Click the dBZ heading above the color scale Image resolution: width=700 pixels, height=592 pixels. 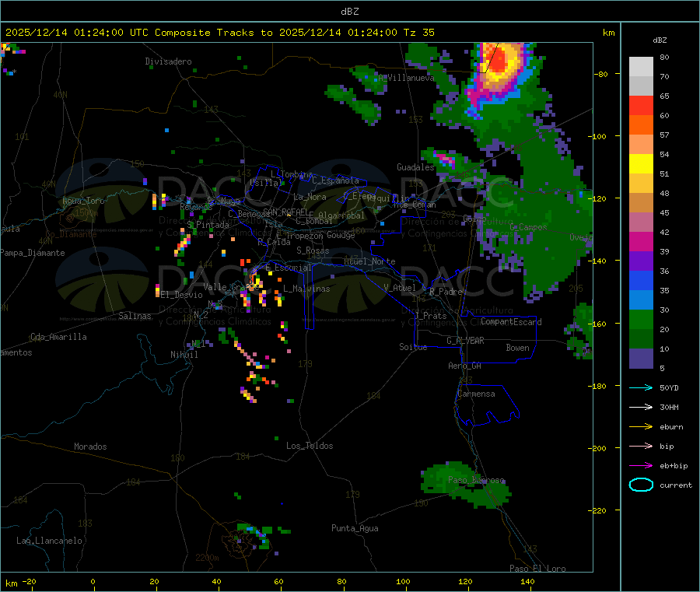660,40
